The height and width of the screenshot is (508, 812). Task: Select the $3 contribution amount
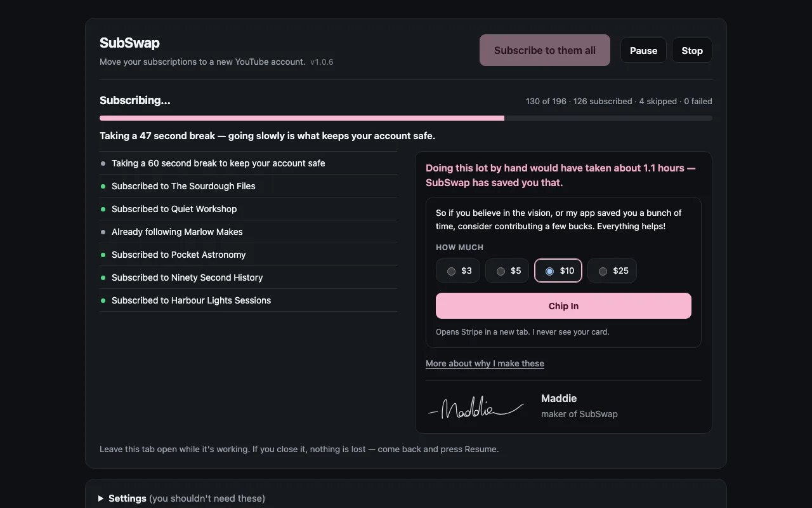(x=458, y=271)
